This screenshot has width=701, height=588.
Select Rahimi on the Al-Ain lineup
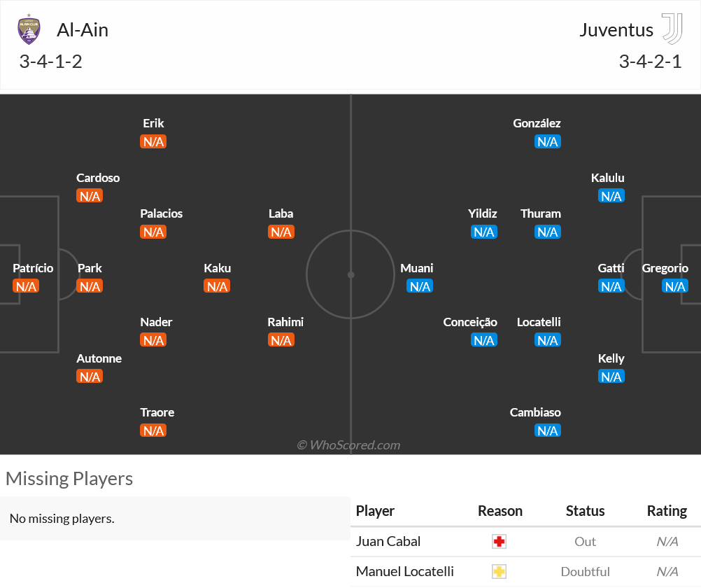pos(285,322)
